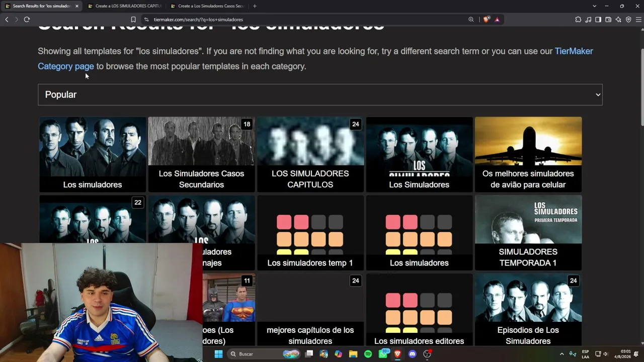Switch to Brave browser on the taskbar
The image size is (644, 362).
tap(397, 354)
